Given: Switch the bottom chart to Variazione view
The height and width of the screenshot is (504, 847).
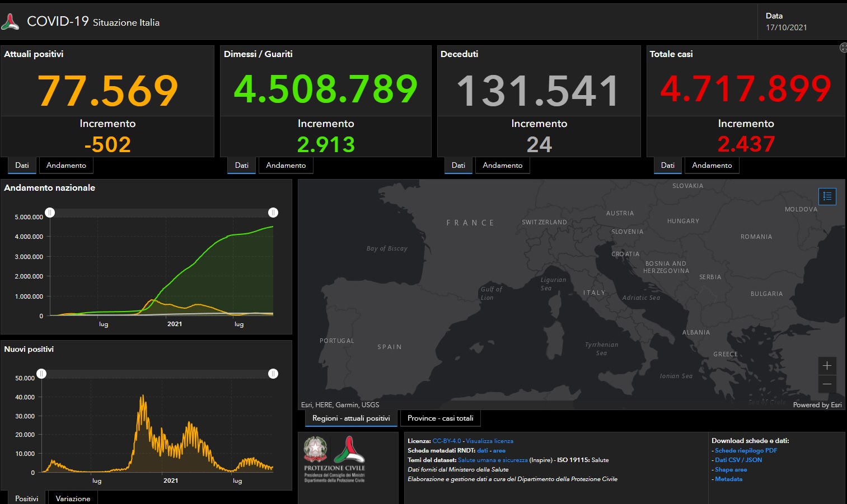Looking at the screenshot, I should (72, 498).
